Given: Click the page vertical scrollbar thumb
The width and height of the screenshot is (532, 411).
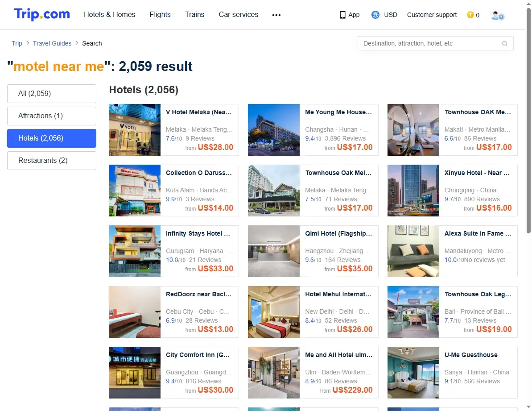Looking at the screenshot, I should coord(528,120).
